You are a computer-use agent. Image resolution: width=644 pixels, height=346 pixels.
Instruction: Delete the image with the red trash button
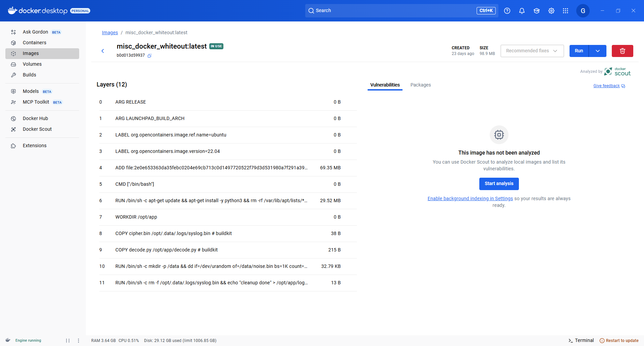point(622,51)
